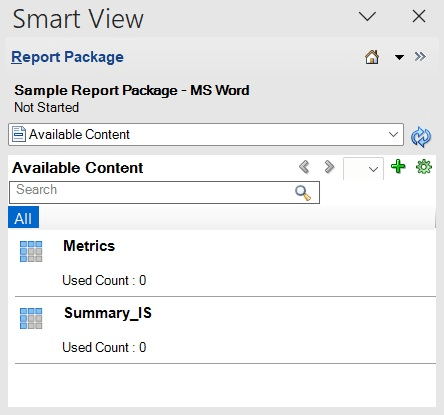This screenshot has width=444, height=415.
Task: Click the Not Started status text
Action: pos(47,107)
